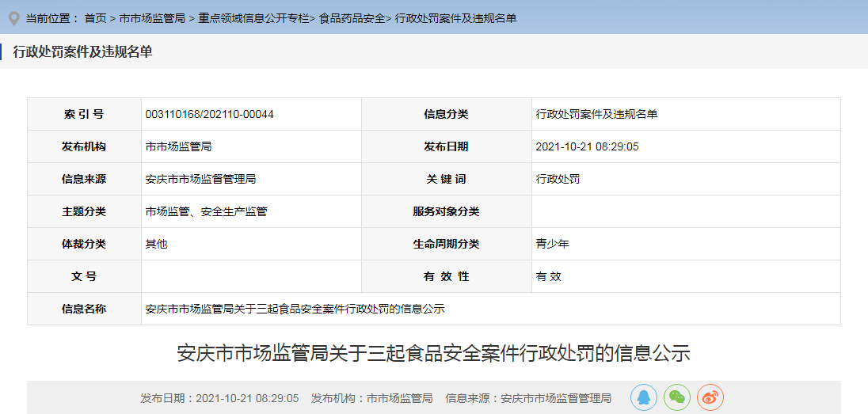Go to 首页 in the breadcrumb
This screenshot has height=414, width=868.
pos(95,18)
